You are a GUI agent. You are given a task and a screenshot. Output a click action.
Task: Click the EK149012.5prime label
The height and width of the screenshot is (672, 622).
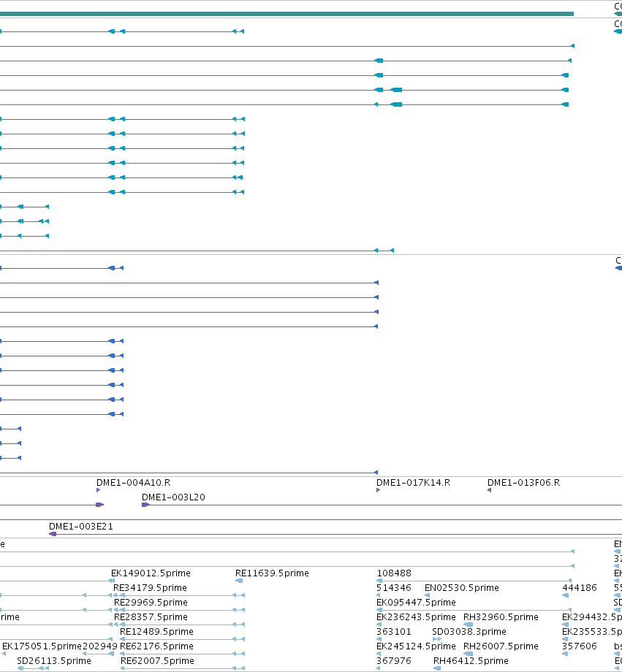click(151, 573)
